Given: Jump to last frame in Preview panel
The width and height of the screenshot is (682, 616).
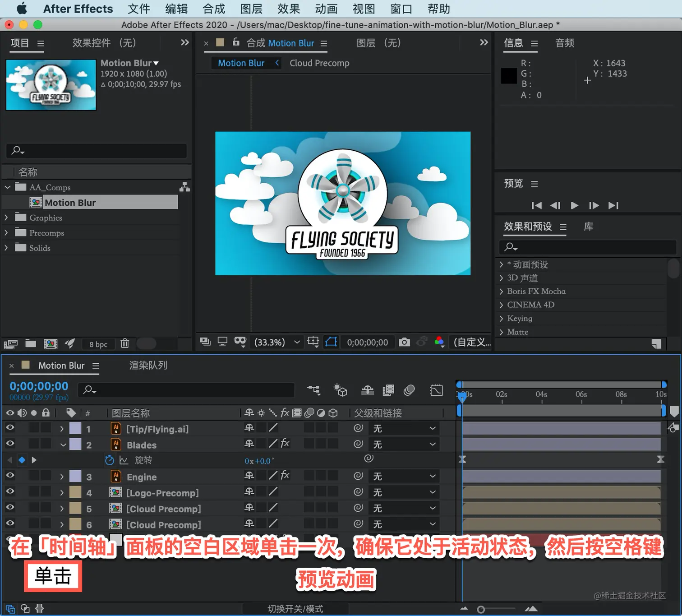Looking at the screenshot, I should [x=613, y=205].
